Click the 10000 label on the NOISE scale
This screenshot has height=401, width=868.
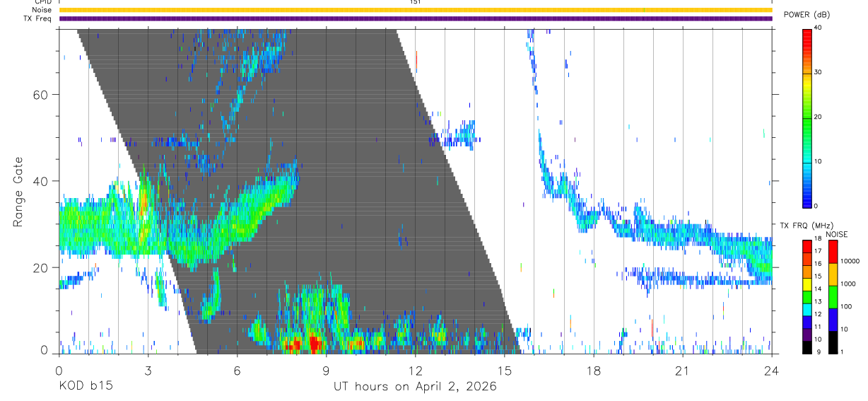pos(850,261)
